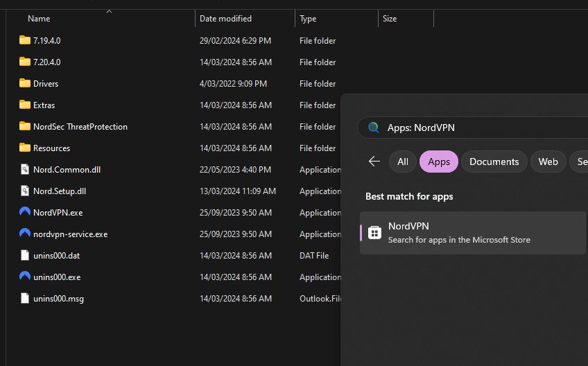Click the 22/05/2023 4:40 PM date

tap(235, 170)
